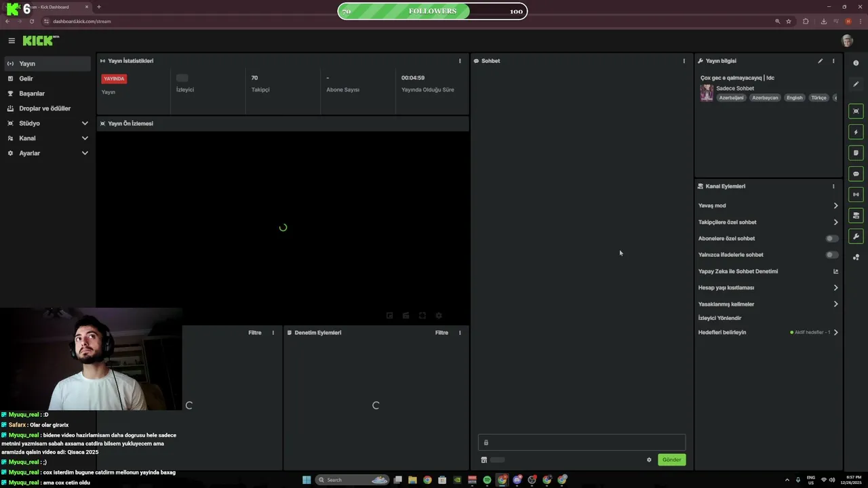This screenshot has height=488, width=868.
Task: Click the 00:04:59 stream duration value
Action: [413, 78]
